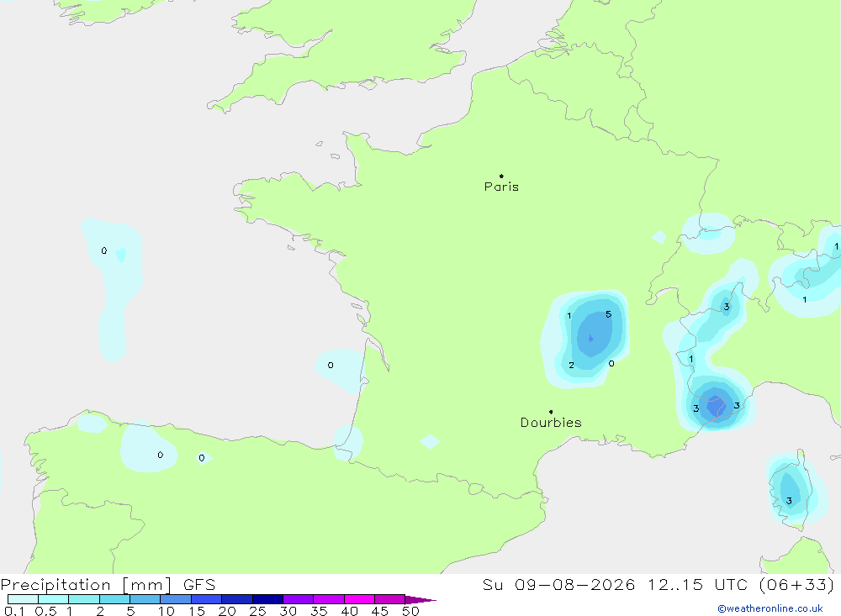Select the 5 mm legend color swatch
This screenshot has height=616, width=841.
[145, 599]
